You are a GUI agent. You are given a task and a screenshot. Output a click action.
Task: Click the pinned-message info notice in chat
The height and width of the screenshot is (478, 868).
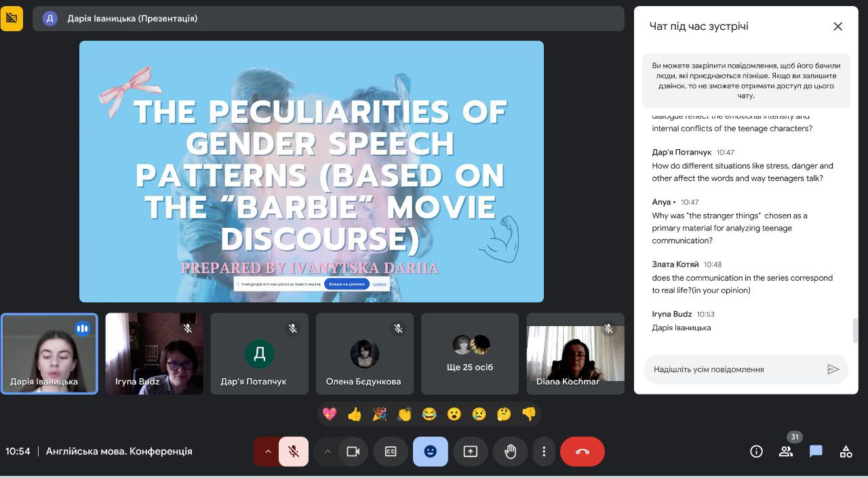pos(746,81)
